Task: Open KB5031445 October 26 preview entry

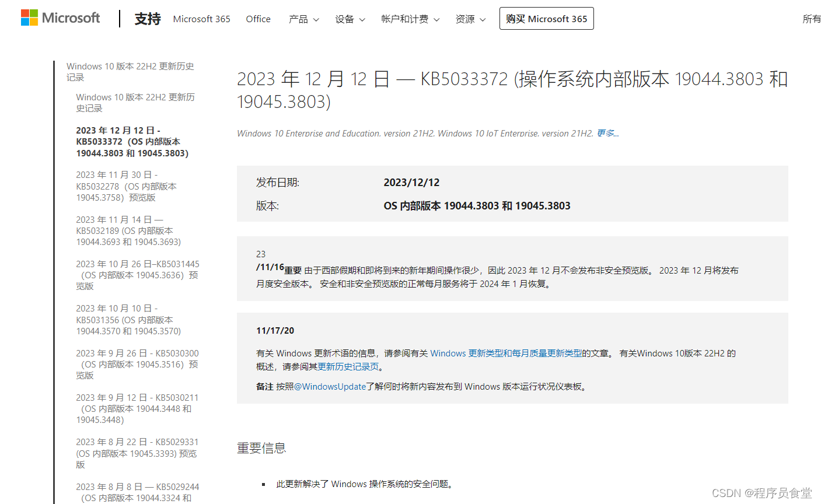Action: [138, 275]
